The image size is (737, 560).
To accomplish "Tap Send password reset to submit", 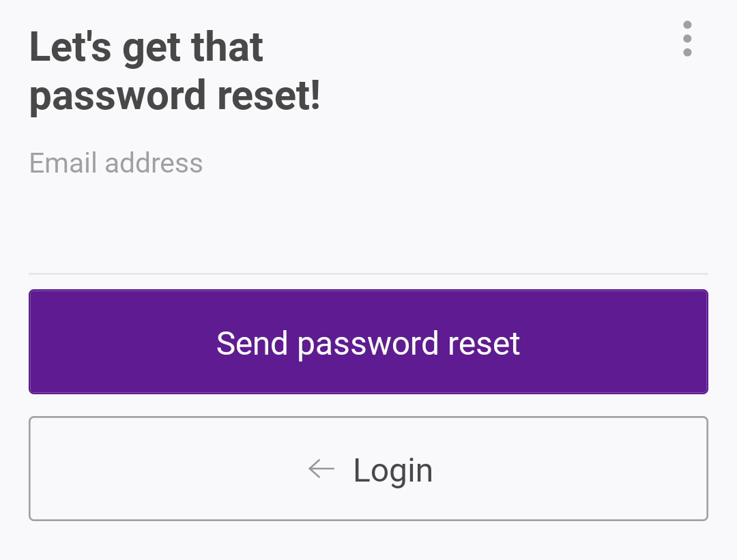I will [x=369, y=342].
